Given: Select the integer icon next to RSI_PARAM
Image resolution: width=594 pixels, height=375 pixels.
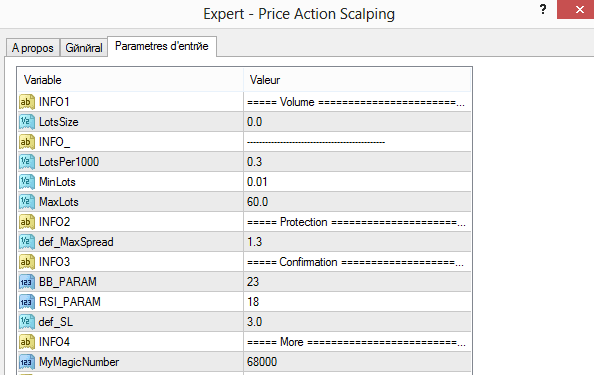Looking at the screenshot, I should tap(27, 302).
